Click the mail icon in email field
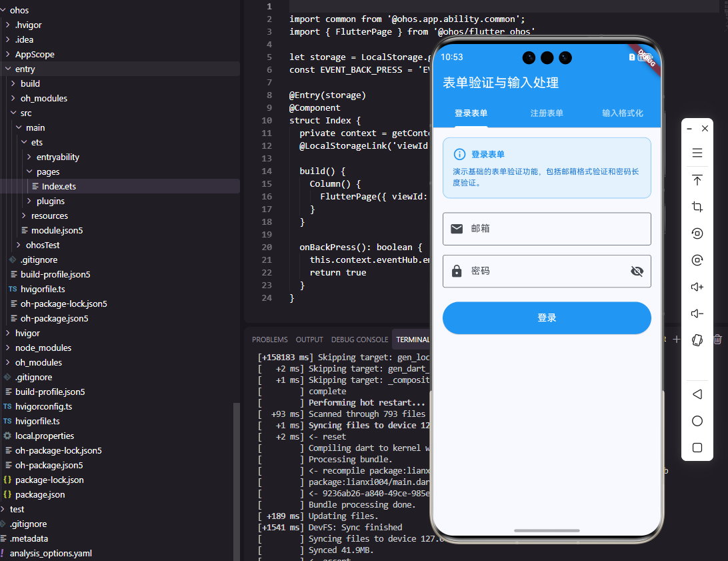Image resolution: width=728 pixels, height=561 pixels. (457, 229)
